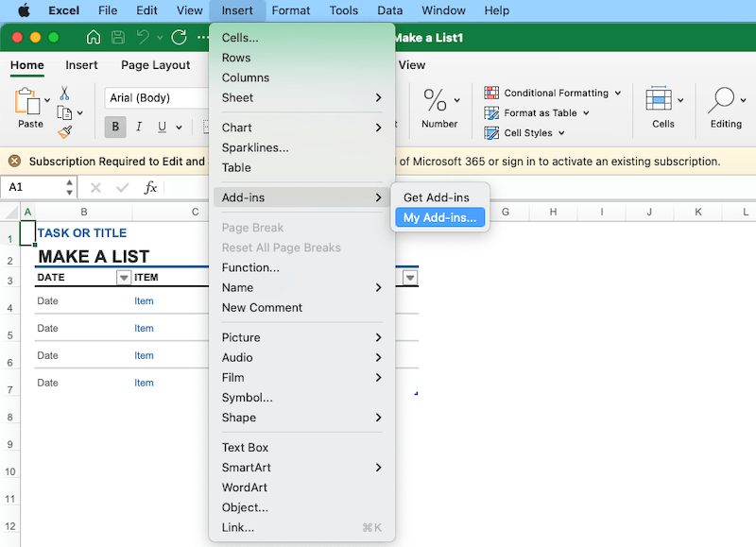Click the MAKE A LIST heading cell
The width and height of the screenshot is (756, 547).
click(94, 256)
